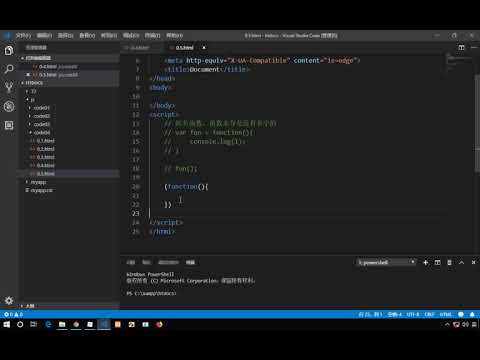Open the Search view in activity bar

point(9,69)
